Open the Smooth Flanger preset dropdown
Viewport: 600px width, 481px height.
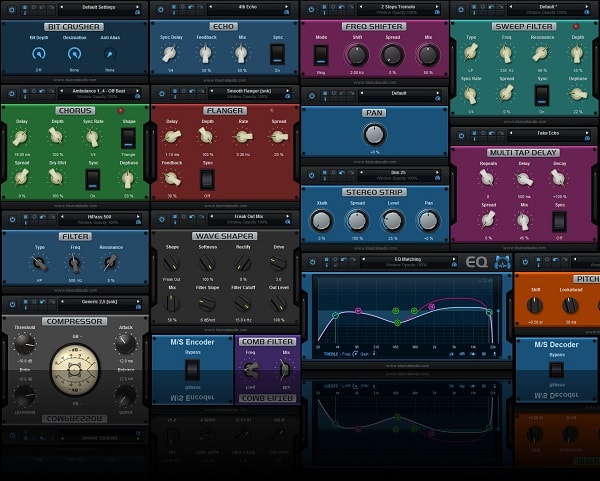click(249, 91)
